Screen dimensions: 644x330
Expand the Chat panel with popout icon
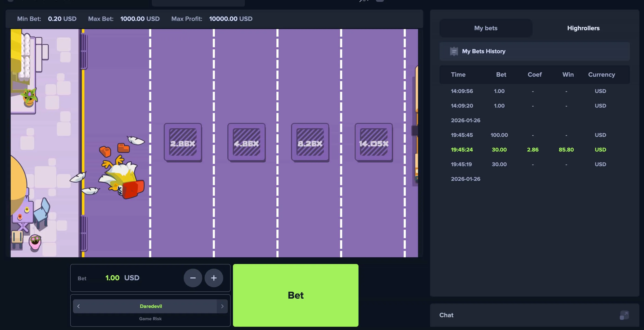[624, 315]
